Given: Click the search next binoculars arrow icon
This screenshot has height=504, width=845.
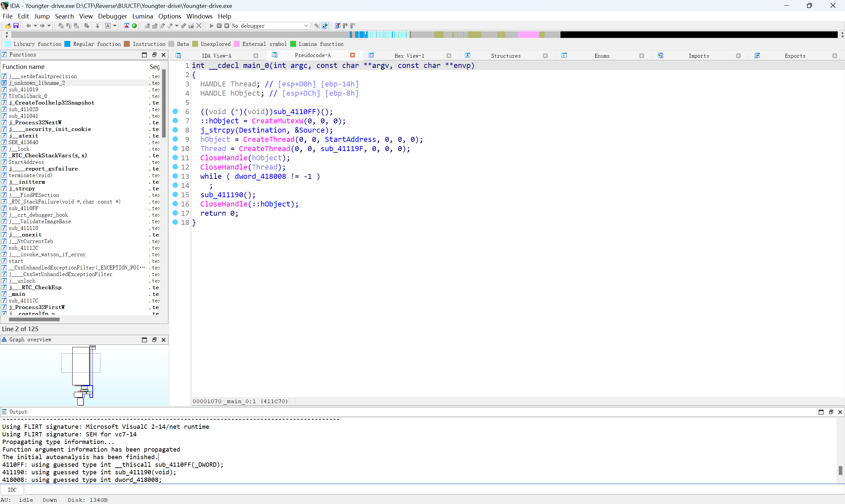Looking at the screenshot, I should [87, 26].
